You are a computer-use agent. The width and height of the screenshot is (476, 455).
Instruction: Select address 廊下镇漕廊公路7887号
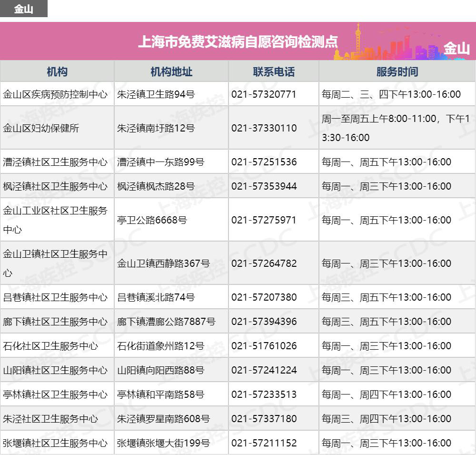[x=166, y=322]
